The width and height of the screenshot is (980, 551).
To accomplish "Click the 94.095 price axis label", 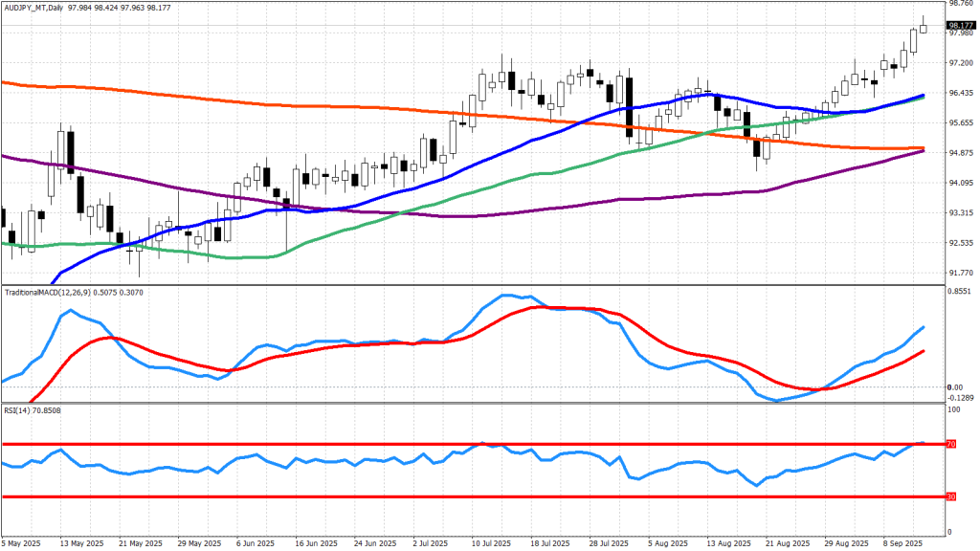I will 960,183.
